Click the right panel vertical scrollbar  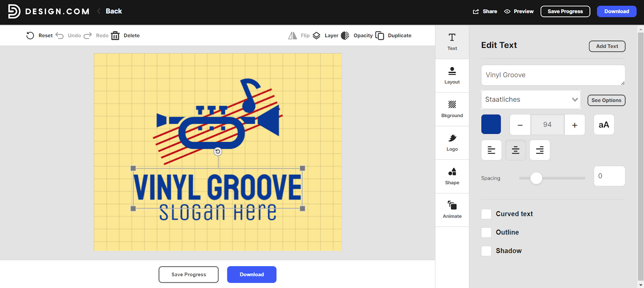coord(641,157)
